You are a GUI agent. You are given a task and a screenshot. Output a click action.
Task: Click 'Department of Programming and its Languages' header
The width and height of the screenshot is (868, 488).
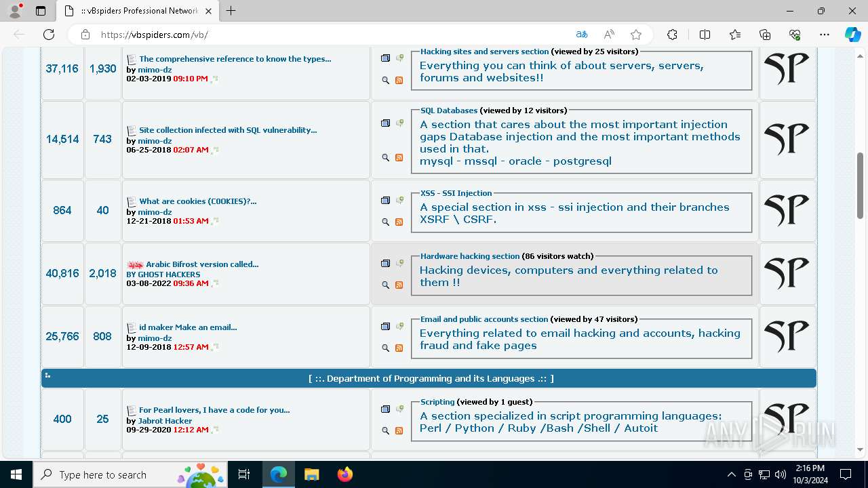pos(431,379)
